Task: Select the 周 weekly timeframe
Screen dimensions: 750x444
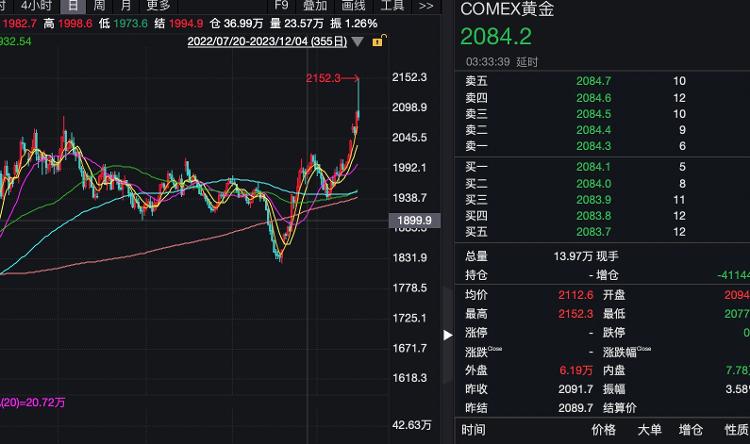Action: (99, 6)
